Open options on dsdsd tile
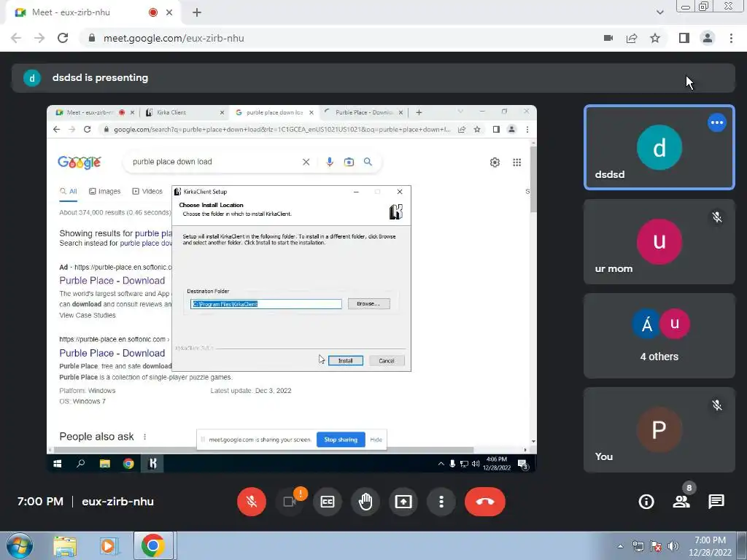This screenshot has height=560, width=747. pos(716,122)
